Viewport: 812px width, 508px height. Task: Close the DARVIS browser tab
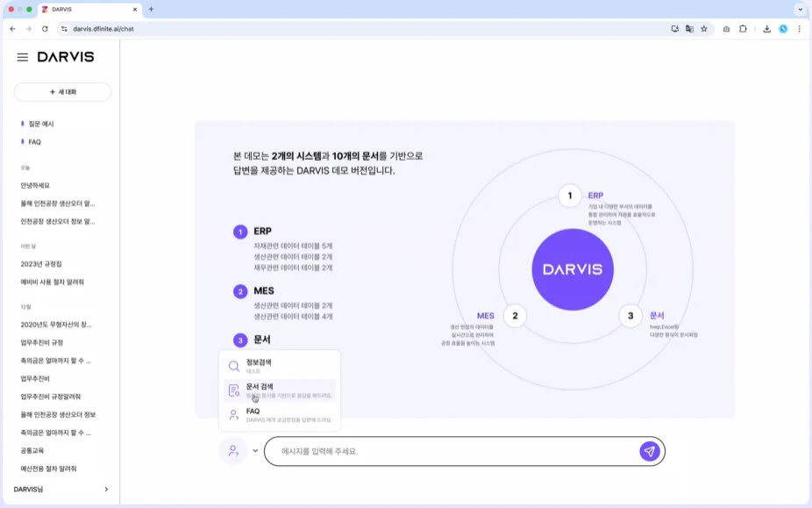coord(135,10)
